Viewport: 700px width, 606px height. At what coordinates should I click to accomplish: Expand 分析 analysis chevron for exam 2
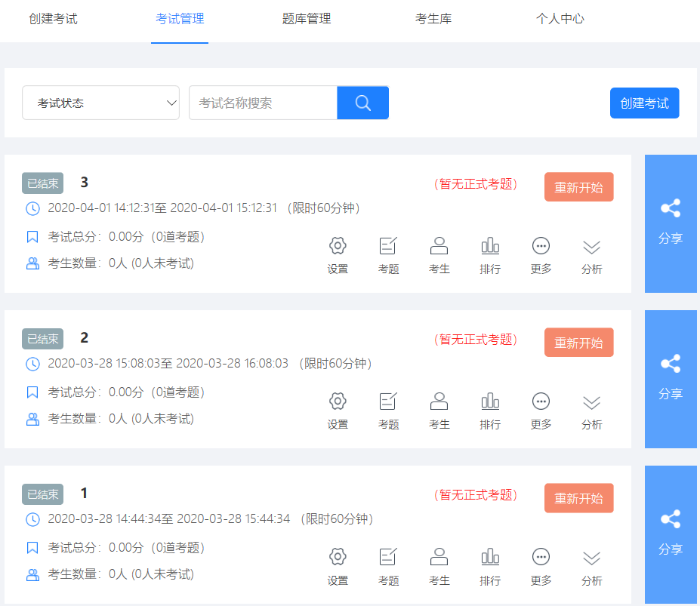[591, 402]
